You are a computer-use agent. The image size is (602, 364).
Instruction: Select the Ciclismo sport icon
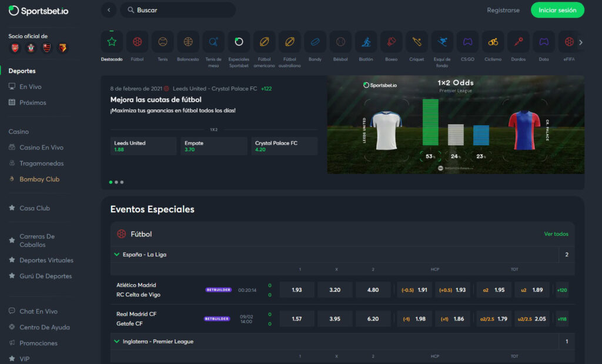[493, 42]
